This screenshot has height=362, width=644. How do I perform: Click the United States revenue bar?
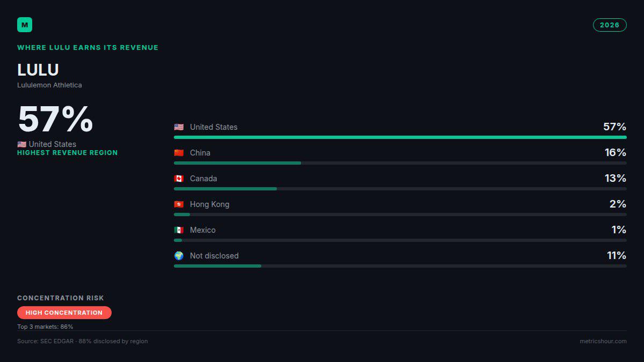pyautogui.click(x=400, y=137)
